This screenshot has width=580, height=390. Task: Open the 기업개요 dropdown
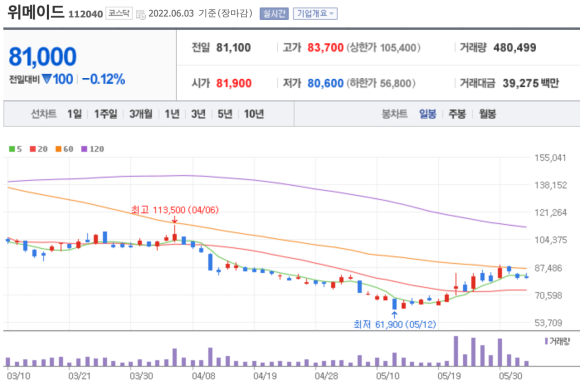coord(315,14)
